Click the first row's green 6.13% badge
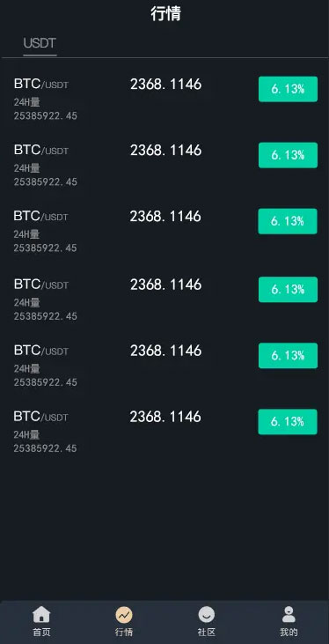Image resolution: width=329 pixels, height=644 pixels. [288, 89]
